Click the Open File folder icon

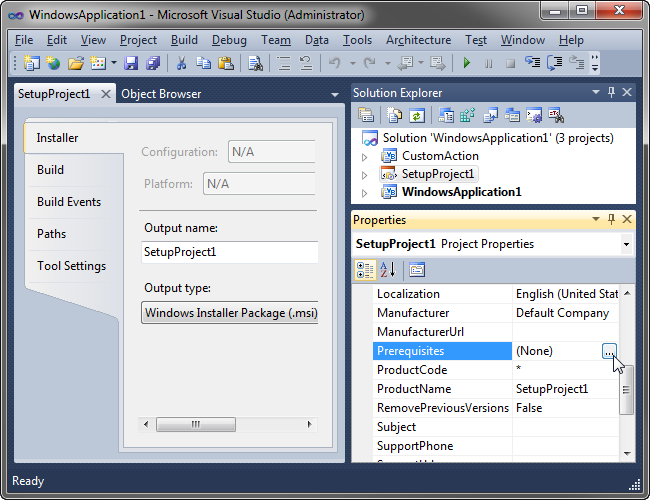[x=76, y=63]
